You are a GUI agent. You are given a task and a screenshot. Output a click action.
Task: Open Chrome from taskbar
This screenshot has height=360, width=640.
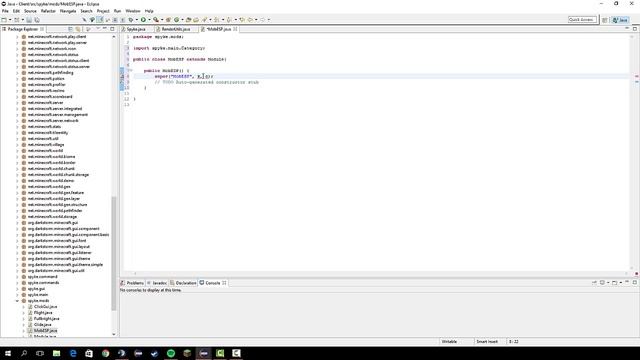(x=106, y=353)
